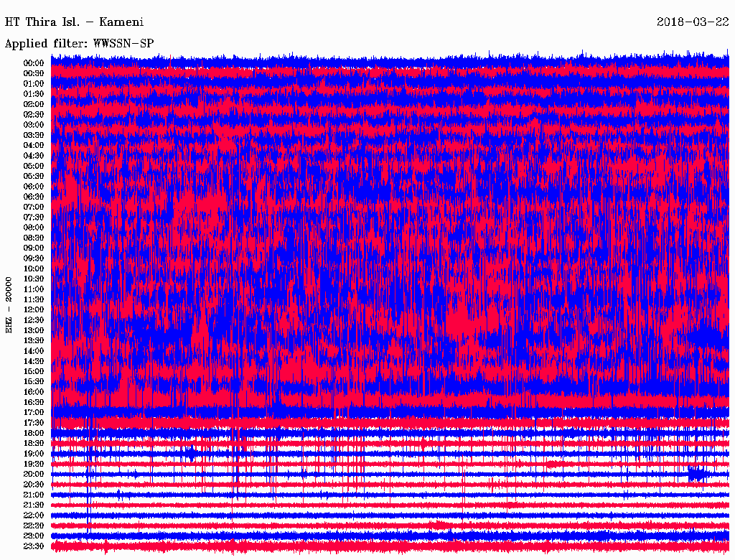The width and height of the screenshot is (735, 560).
Task: Click the 19:30 time label
Action: coord(34,464)
